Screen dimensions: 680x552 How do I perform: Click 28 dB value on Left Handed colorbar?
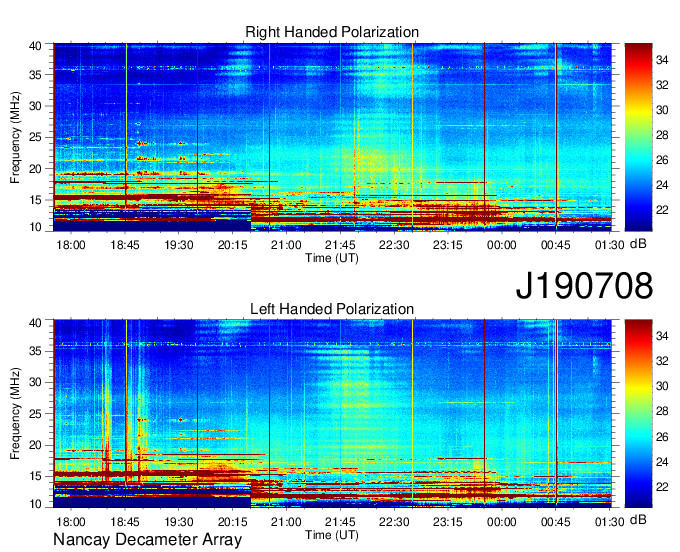pyautogui.click(x=662, y=411)
